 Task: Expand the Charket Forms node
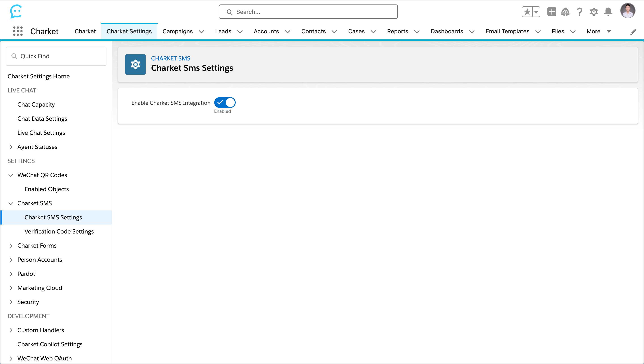point(11,246)
